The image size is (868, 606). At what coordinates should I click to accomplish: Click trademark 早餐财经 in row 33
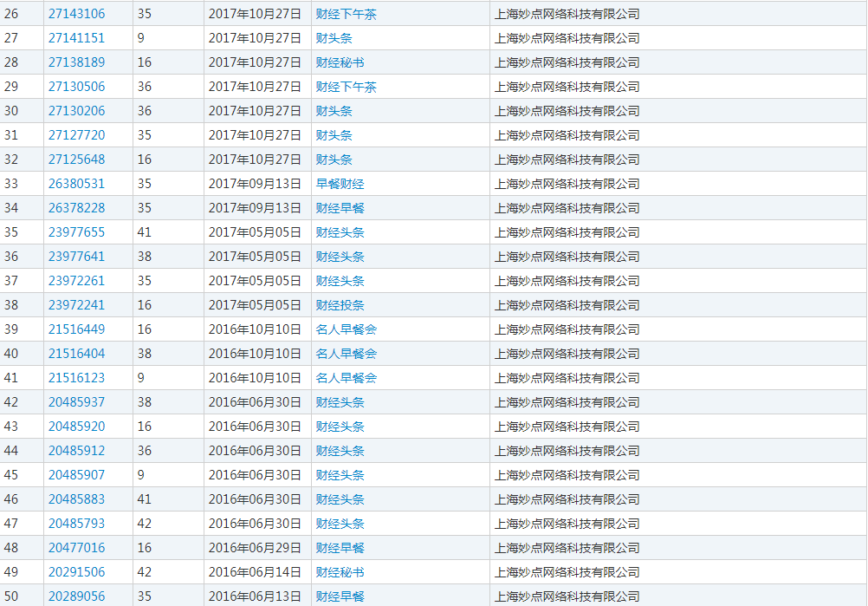[340, 184]
